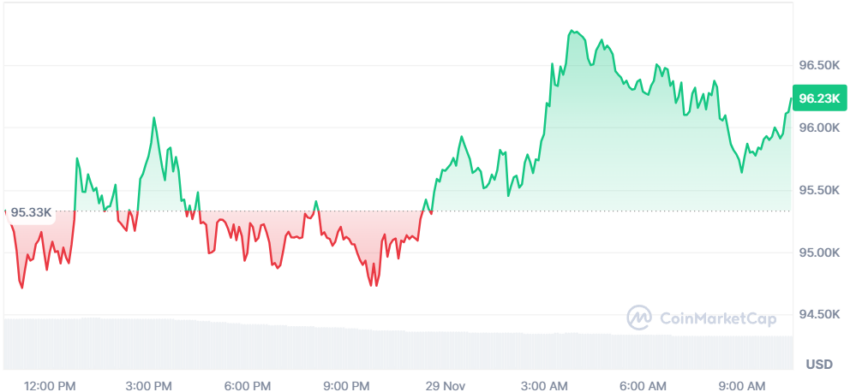Click the 95.00K price axis label

pyautogui.click(x=820, y=253)
